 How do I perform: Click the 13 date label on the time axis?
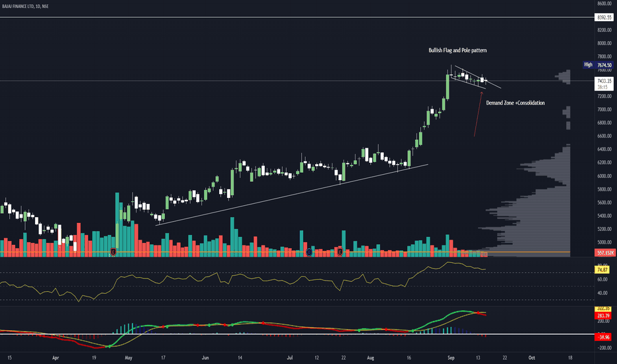pos(478,358)
